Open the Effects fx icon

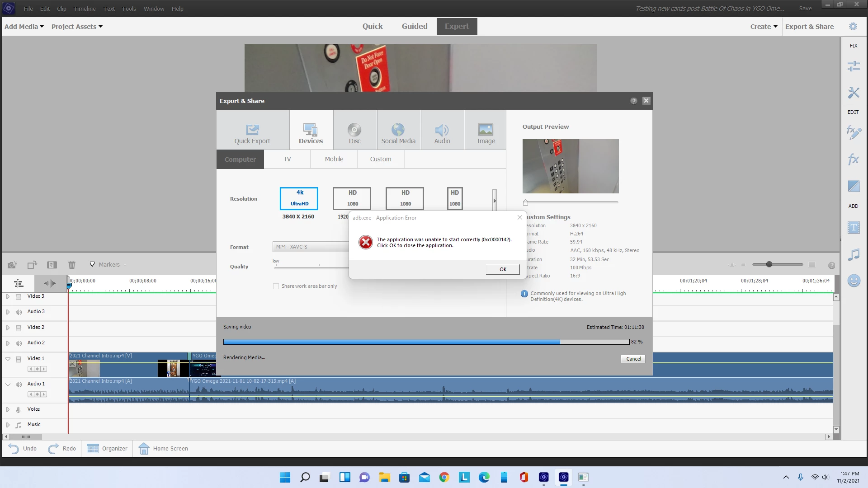(x=853, y=159)
